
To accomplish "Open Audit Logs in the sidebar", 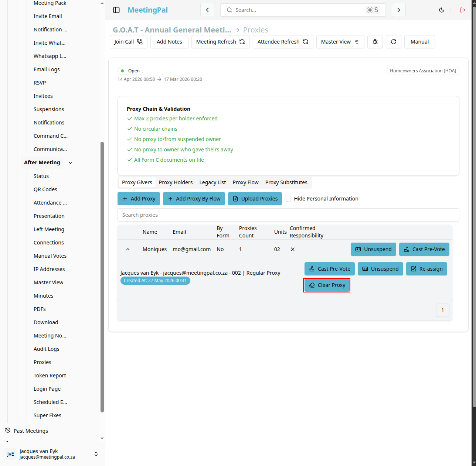I will click(47, 349).
